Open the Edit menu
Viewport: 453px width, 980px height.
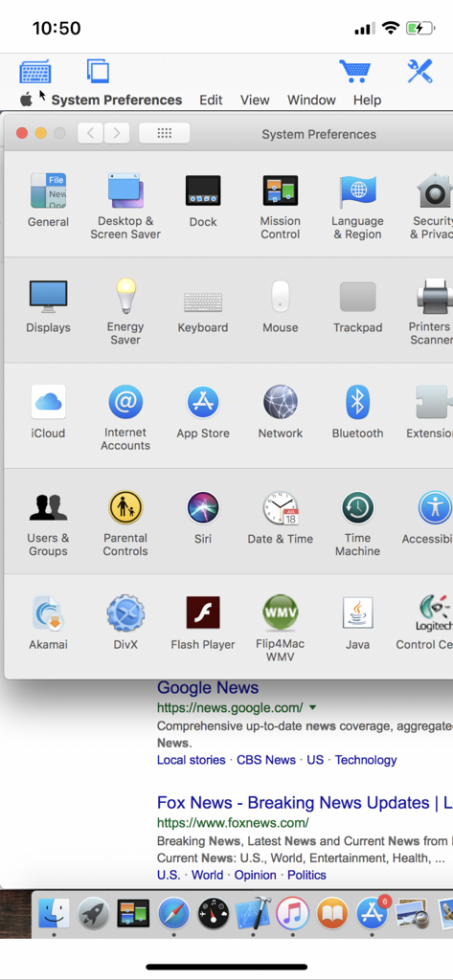coord(211,100)
